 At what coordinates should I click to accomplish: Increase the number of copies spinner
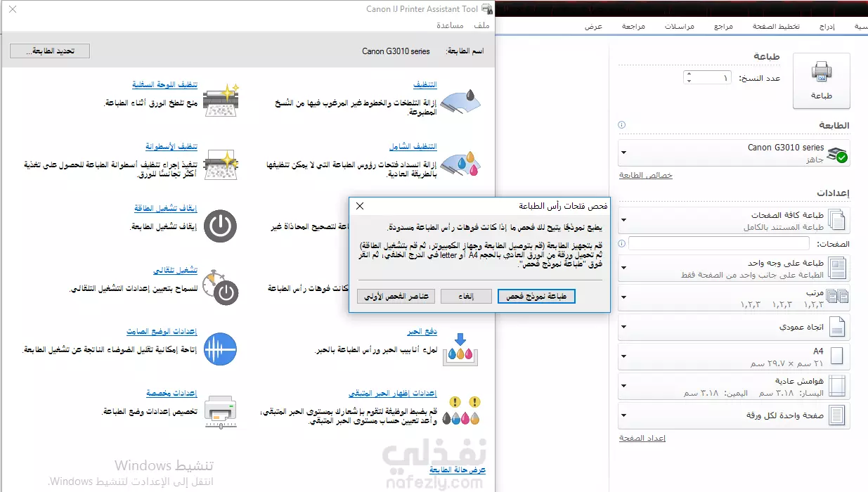pyautogui.click(x=689, y=74)
